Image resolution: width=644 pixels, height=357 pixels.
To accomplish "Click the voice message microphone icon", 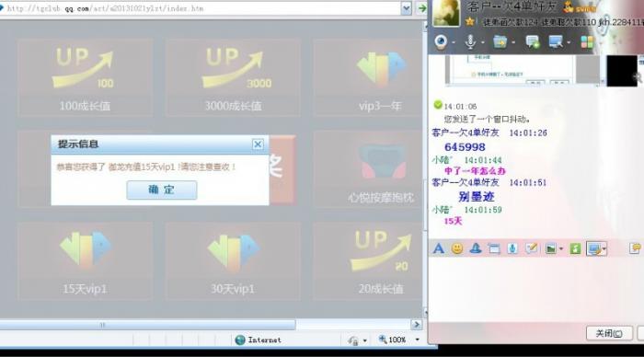I will point(512,248).
